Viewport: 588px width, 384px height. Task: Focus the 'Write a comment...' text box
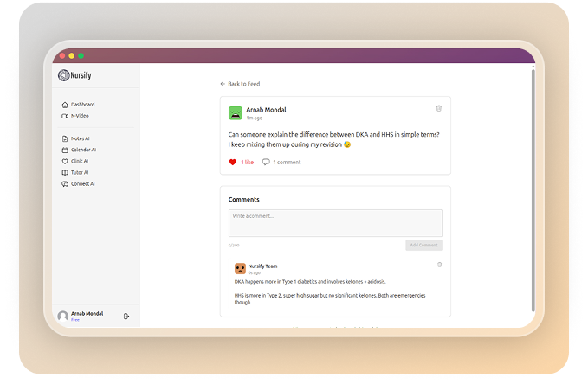pyautogui.click(x=335, y=222)
